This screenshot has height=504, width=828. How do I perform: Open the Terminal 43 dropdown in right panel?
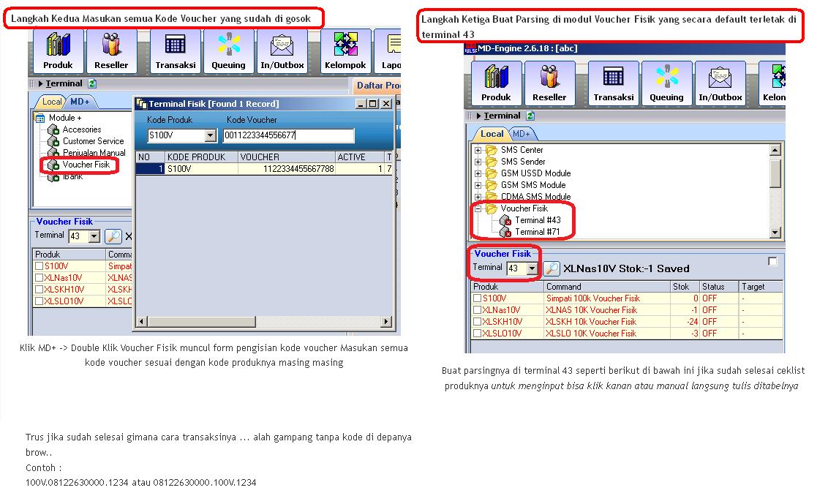pos(533,268)
